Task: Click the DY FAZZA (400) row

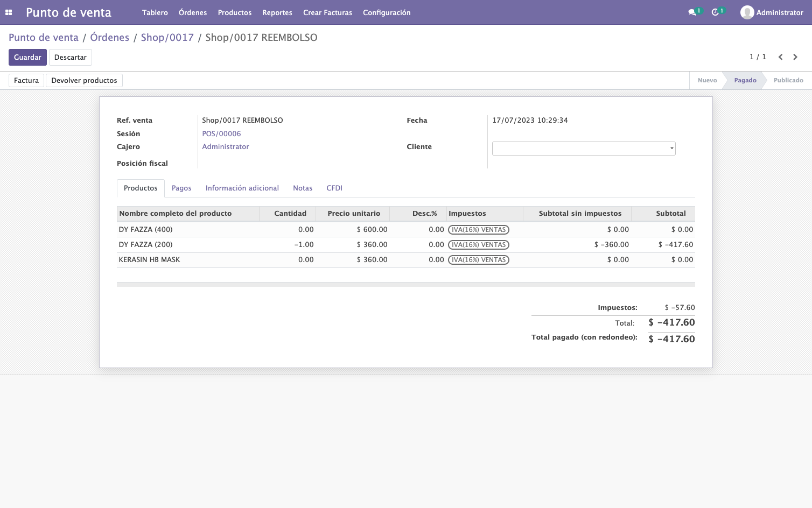Action: pos(405,230)
